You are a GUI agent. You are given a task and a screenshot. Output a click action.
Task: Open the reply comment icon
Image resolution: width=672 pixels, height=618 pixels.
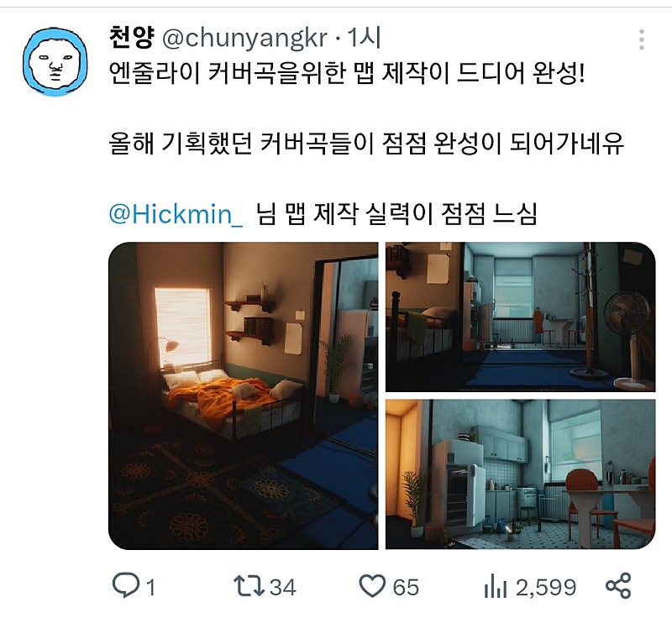click(125, 585)
